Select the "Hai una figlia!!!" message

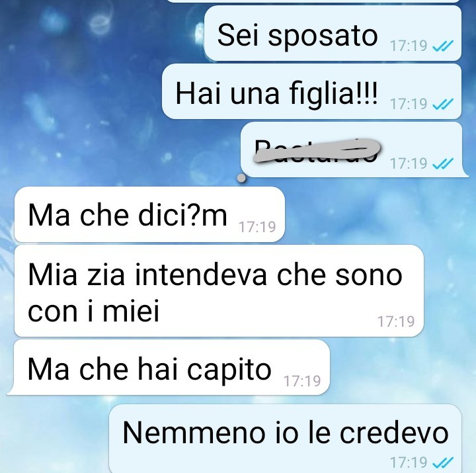(x=312, y=91)
